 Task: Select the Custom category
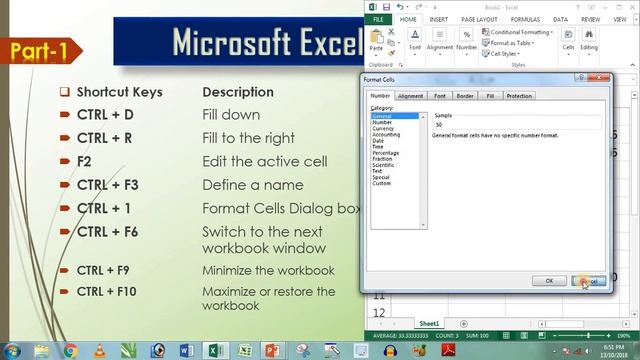[381, 183]
